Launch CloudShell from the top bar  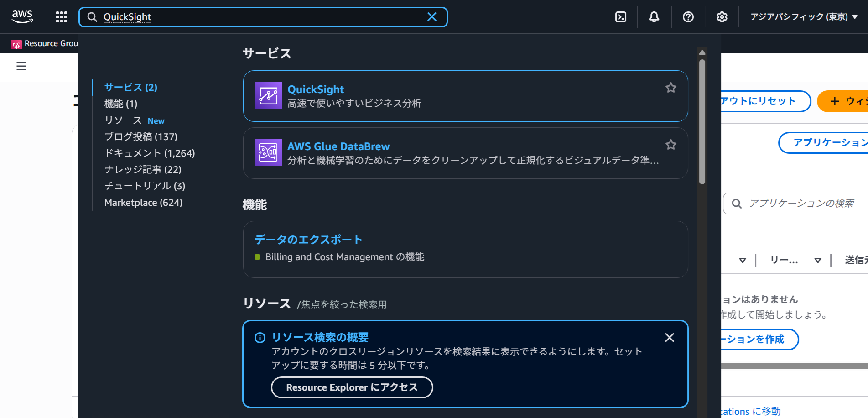coord(621,17)
